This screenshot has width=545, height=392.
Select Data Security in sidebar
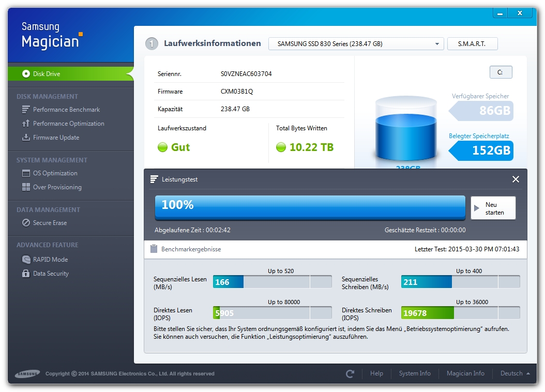(x=51, y=274)
